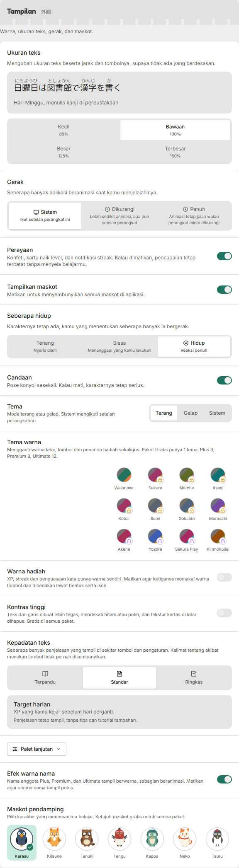Image resolution: width=239 pixels, height=868 pixels.
Task: Select Kobai color theme
Action: pos(124,509)
